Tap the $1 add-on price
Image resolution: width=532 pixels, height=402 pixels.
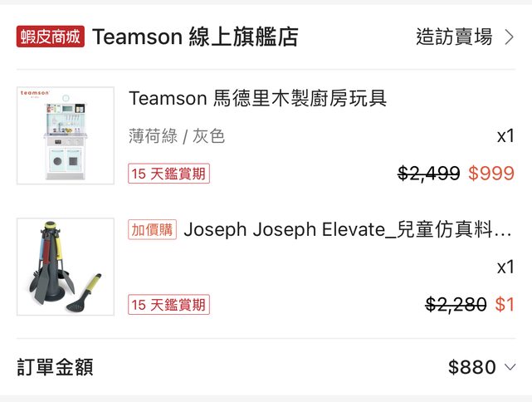(x=505, y=305)
